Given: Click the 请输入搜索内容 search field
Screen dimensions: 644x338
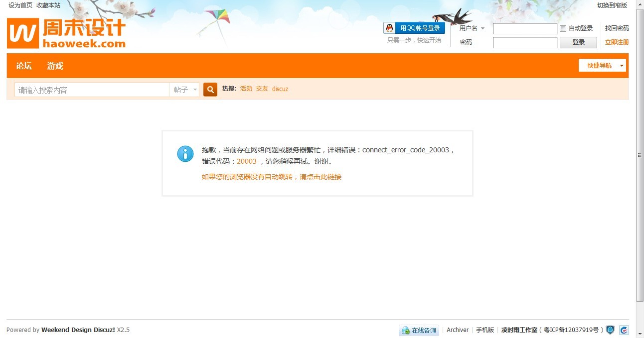Looking at the screenshot, I should pyautogui.click(x=92, y=90).
